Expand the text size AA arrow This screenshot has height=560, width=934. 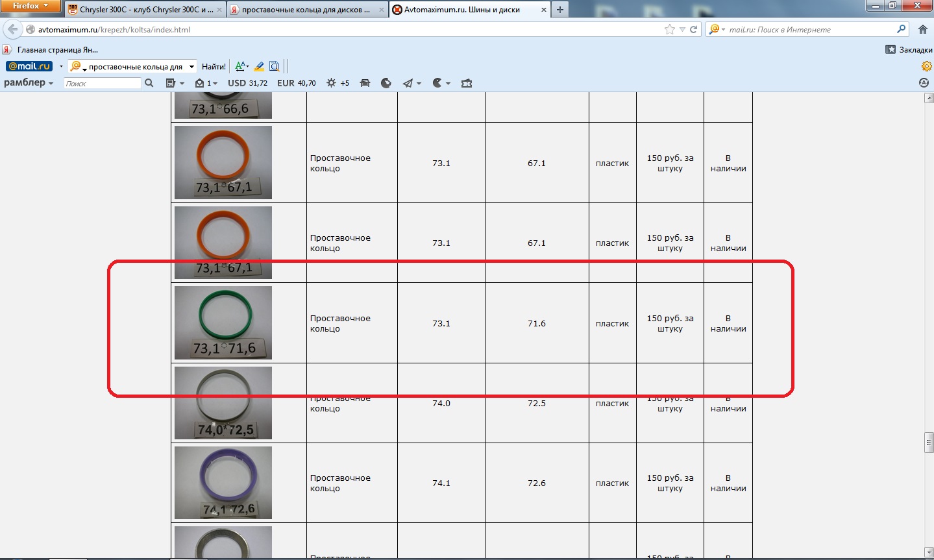[x=249, y=66]
